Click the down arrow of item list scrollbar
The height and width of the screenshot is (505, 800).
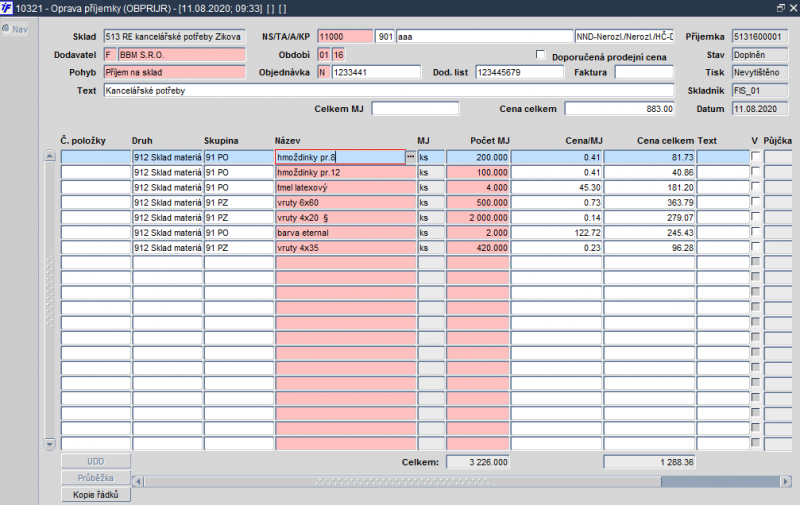[49, 444]
